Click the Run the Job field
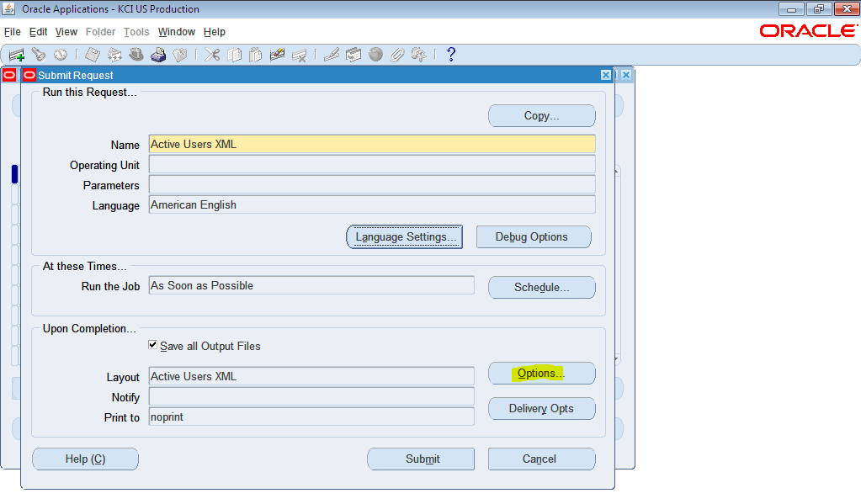Image resolution: width=861 pixels, height=504 pixels. 311,285
